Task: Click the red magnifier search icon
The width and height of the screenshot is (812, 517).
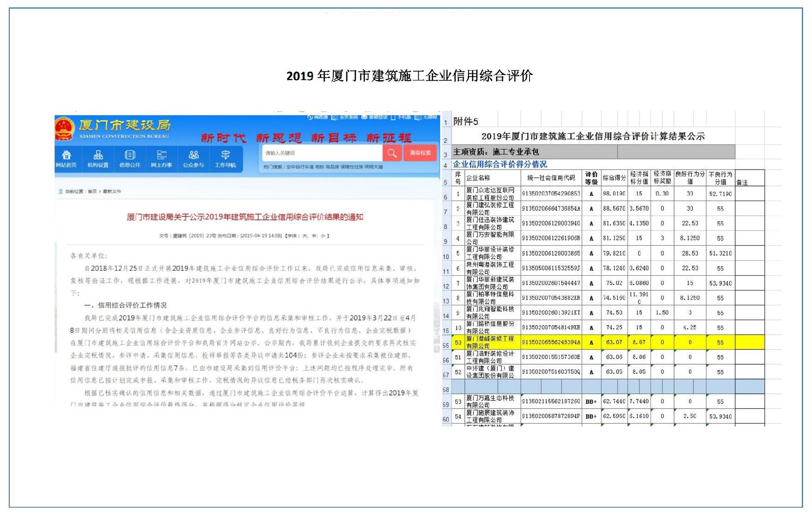Action: (392, 153)
